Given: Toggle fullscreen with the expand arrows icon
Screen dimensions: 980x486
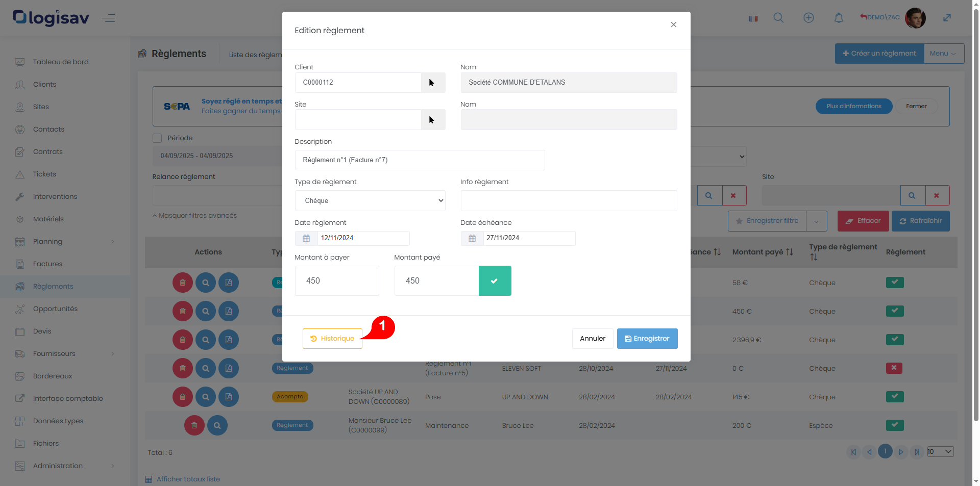Looking at the screenshot, I should 947,18.
